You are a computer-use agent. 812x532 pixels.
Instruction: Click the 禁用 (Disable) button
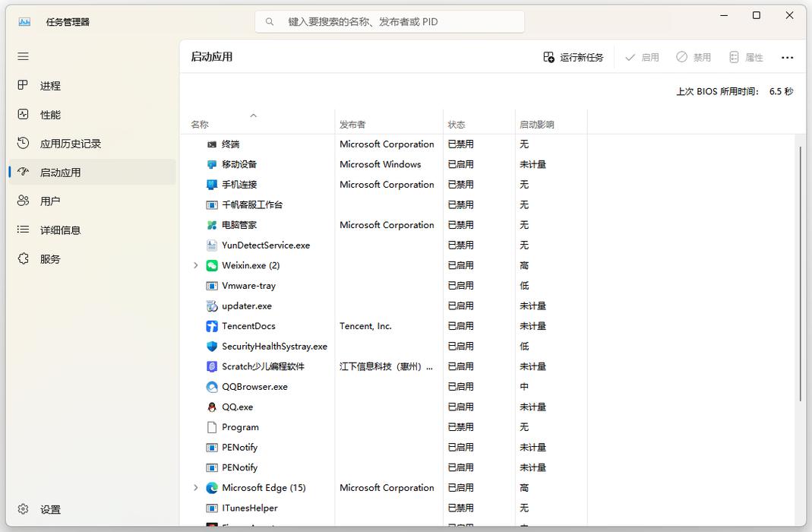694,56
